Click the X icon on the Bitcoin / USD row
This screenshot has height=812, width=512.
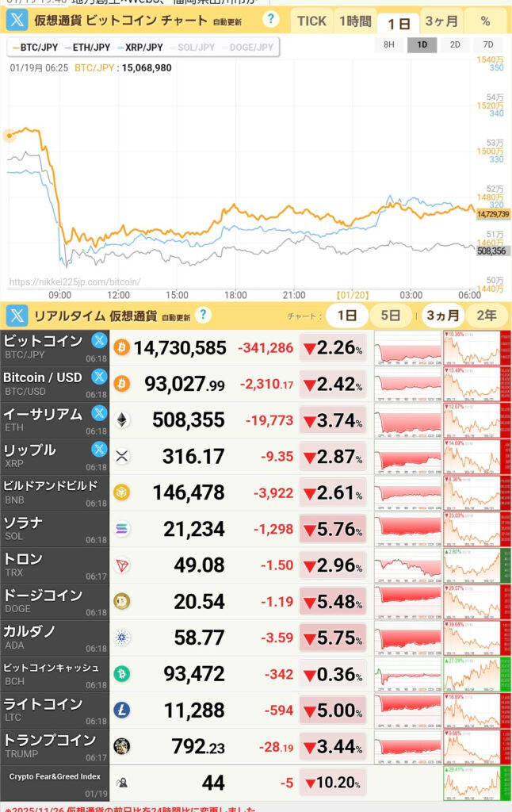(x=99, y=377)
